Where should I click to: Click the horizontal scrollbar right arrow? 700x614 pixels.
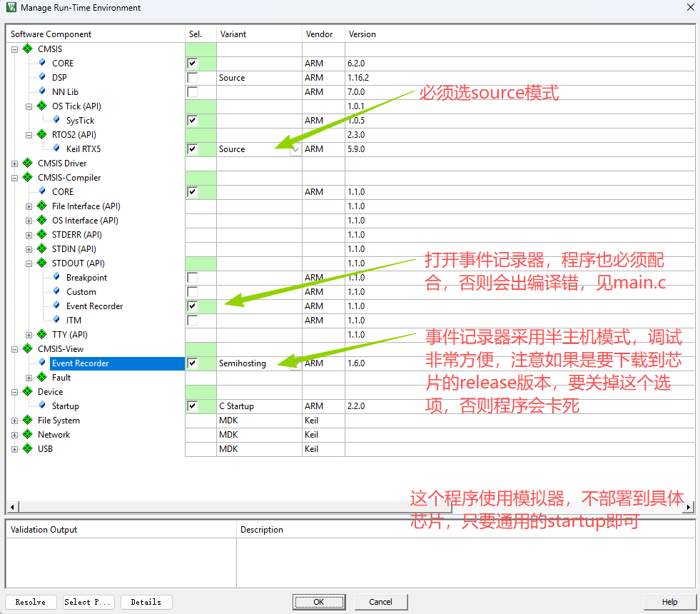click(689, 507)
